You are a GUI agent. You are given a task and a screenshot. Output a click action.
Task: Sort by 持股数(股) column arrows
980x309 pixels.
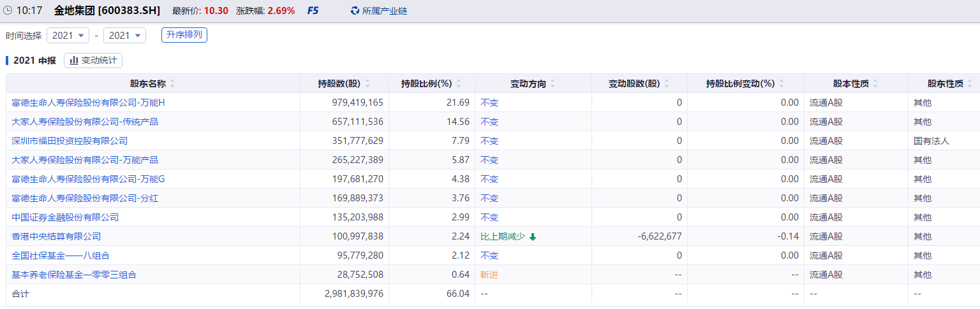[367, 83]
